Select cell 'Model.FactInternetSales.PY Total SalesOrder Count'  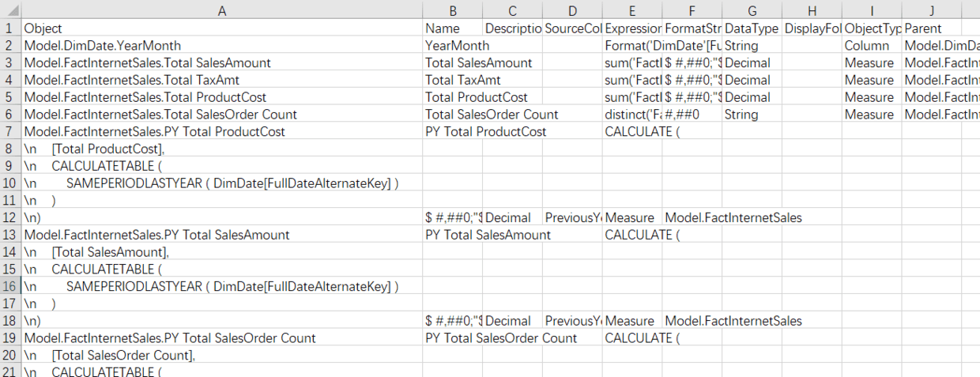coord(221,338)
